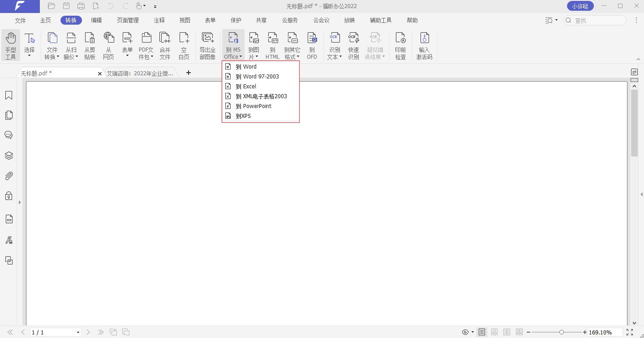Open the page number dropdown at bottom left
Image resolution: width=644 pixels, height=338 pixels.
(77, 332)
